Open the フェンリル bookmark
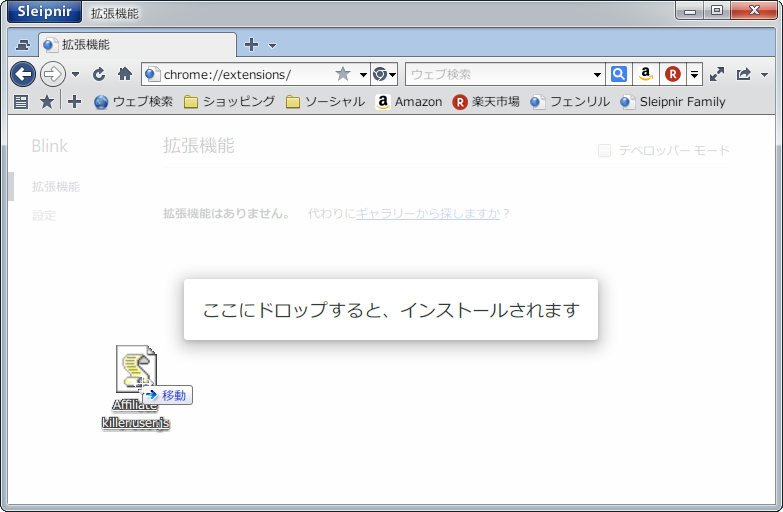Image resolution: width=783 pixels, height=512 pixels. tap(570, 102)
